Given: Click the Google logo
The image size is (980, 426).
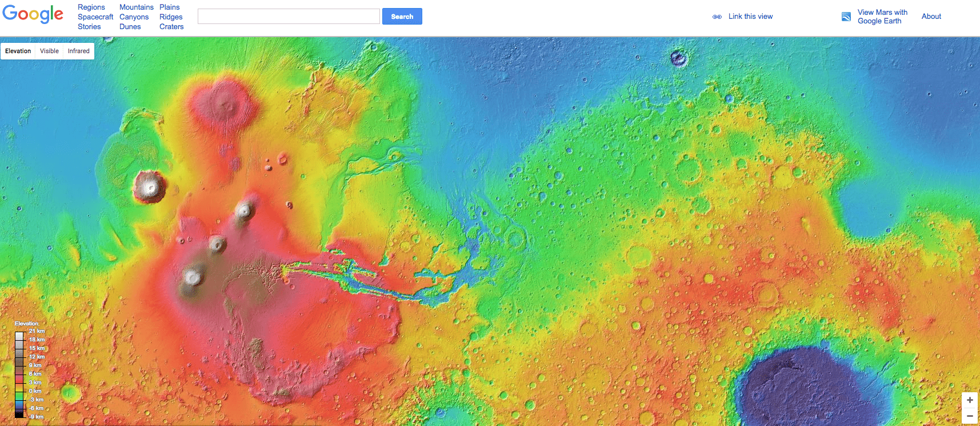Looking at the screenshot, I should pyautogui.click(x=33, y=15).
